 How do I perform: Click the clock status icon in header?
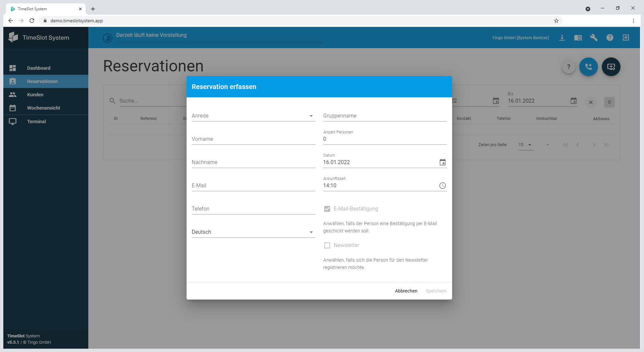tap(108, 38)
